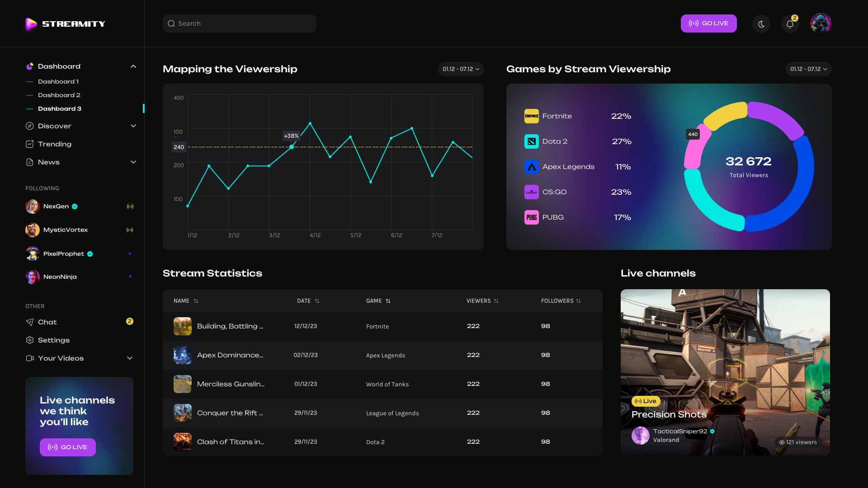Screen dimensions: 868x488
Task: Click the GO LIVE button
Action: [708, 23]
